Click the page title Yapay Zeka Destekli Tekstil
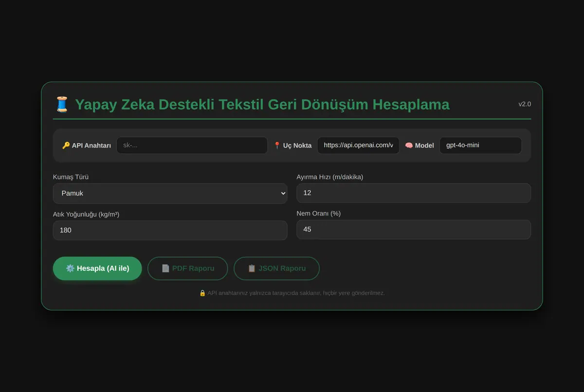The image size is (584, 392). (x=262, y=105)
